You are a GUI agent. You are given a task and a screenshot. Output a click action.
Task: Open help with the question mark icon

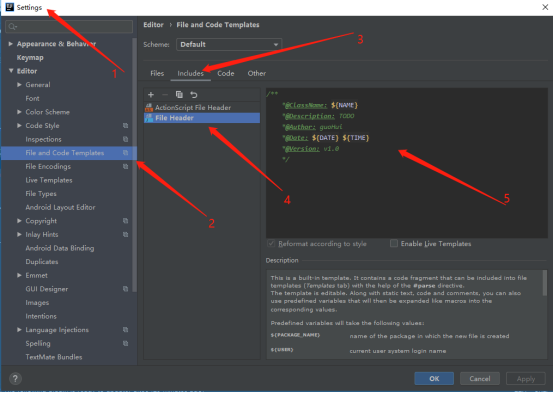15,379
